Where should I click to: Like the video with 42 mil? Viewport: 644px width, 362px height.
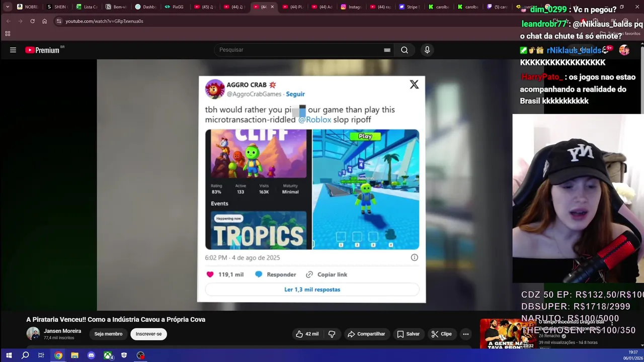[307, 334]
